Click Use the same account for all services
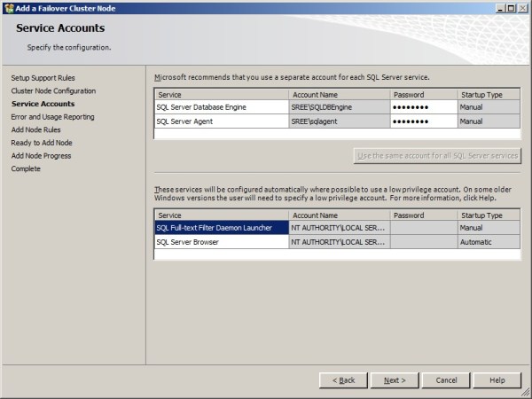The image size is (532, 399). coord(437,155)
